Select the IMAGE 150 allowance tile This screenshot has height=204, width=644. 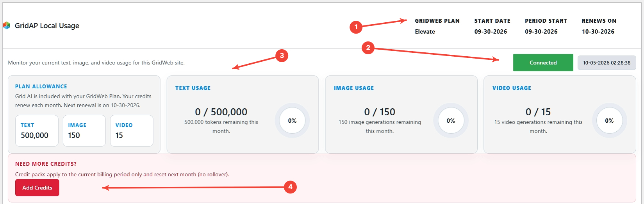click(x=84, y=131)
